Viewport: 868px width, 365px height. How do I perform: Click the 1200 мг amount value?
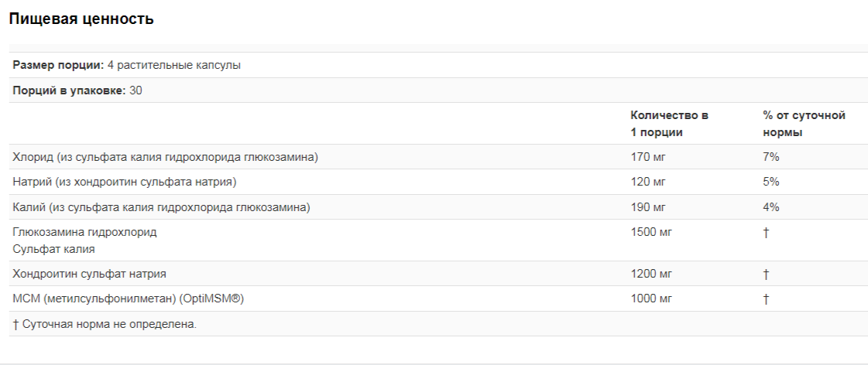point(651,274)
